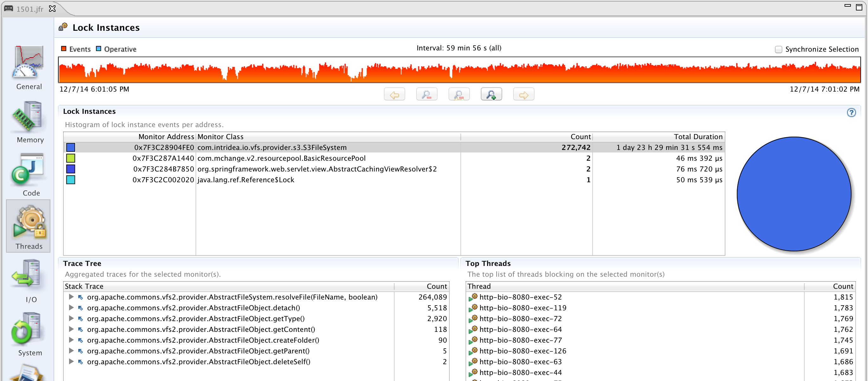
Task: Click the forward arrow time navigation button
Action: point(523,94)
